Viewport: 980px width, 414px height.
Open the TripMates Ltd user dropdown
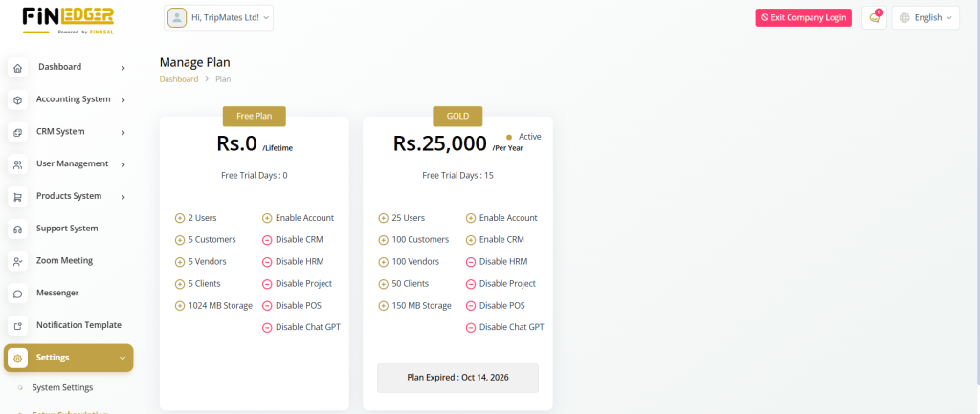(219, 17)
